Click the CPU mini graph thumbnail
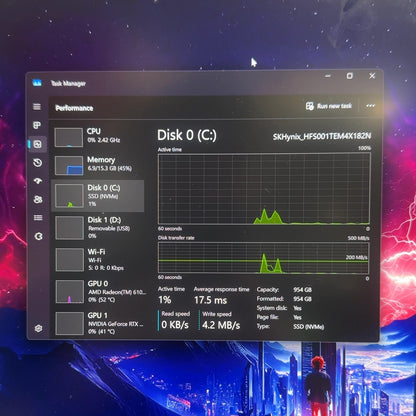Screen dimensions: 416x416 point(69,137)
